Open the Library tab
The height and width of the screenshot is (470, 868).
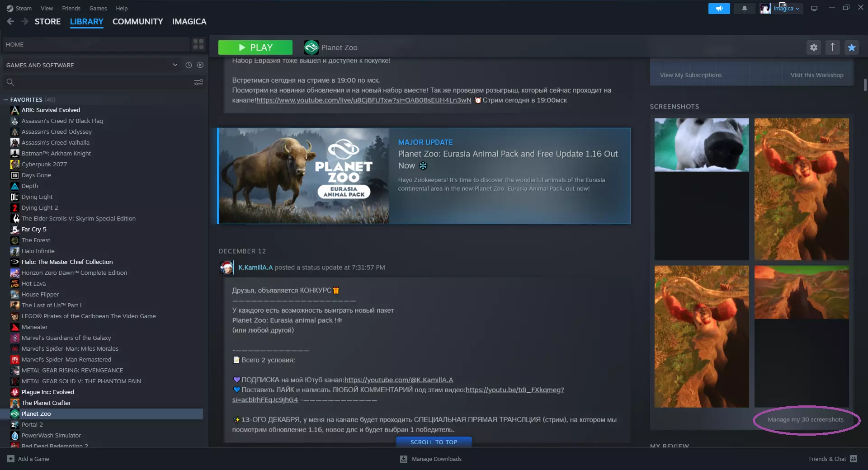[86, 21]
